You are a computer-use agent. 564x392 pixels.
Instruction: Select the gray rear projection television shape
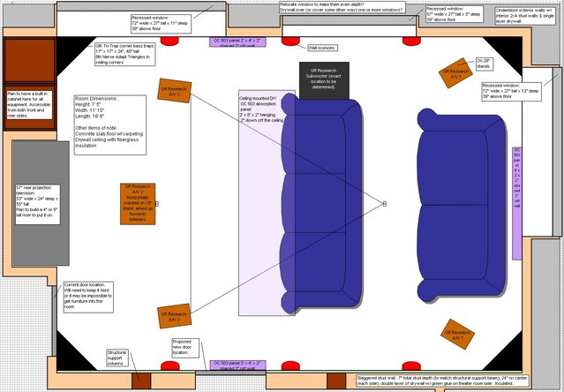point(41,203)
